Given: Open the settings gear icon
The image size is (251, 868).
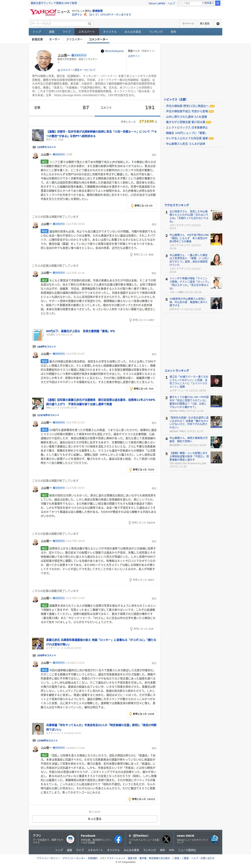Looking at the screenshot, I should 218,23.
